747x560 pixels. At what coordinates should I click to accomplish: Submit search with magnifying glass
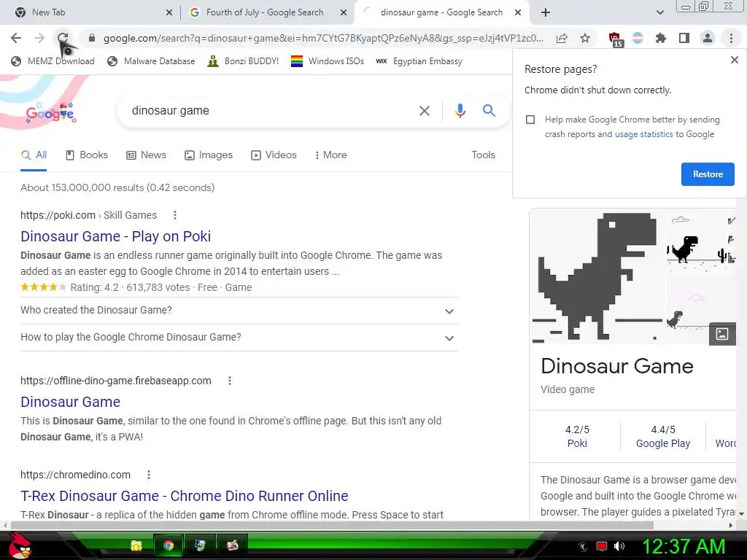coord(489,111)
